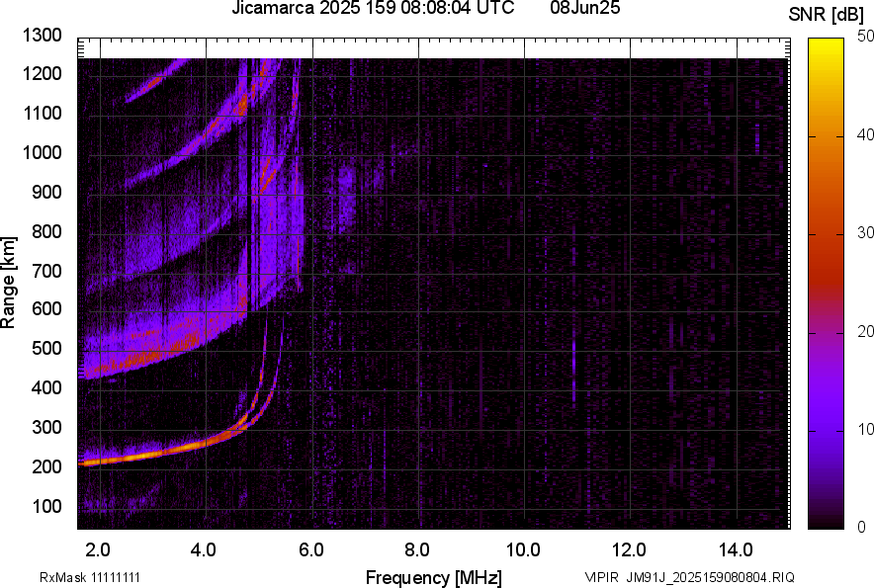This screenshot has width=874, height=588.
Task: Click the range tick label 1100
Action: 43,113
